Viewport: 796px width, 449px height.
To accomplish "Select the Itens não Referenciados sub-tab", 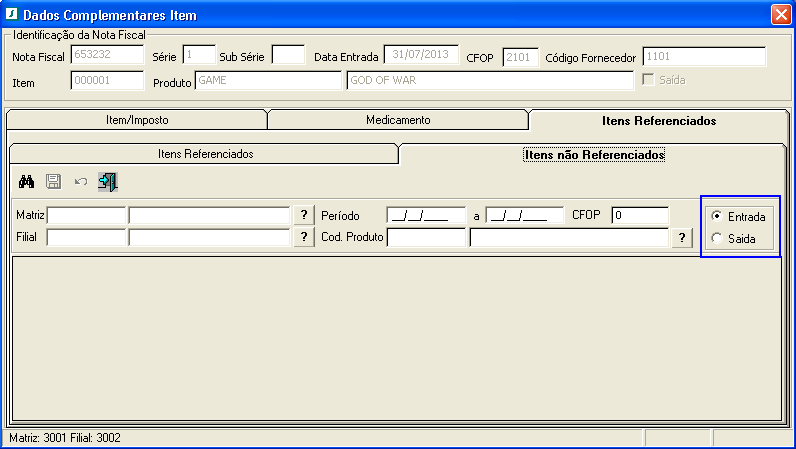I will point(594,155).
